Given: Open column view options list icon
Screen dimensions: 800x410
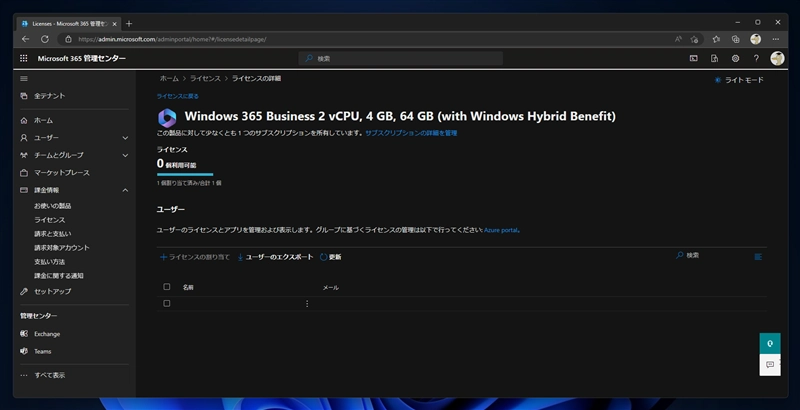Looking at the screenshot, I should pos(758,257).
